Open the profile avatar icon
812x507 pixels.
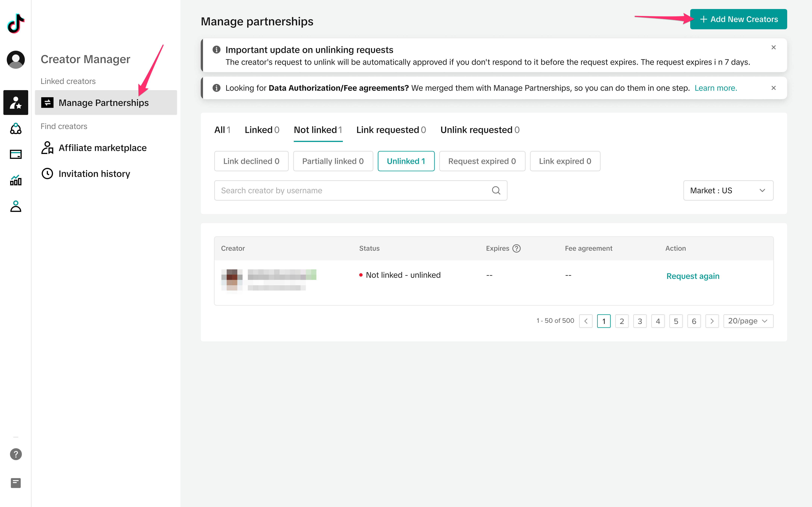pyautogui.click(x=16, y=60)
